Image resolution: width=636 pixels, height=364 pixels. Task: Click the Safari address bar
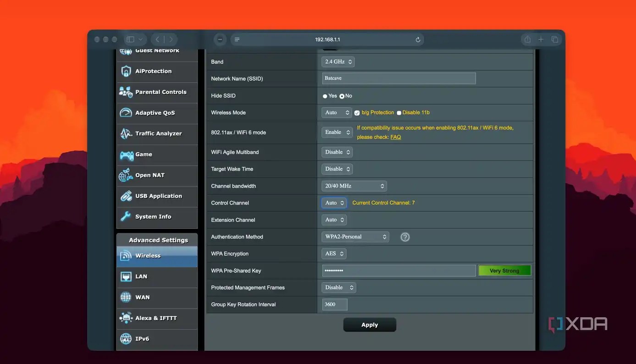point(327,40)
